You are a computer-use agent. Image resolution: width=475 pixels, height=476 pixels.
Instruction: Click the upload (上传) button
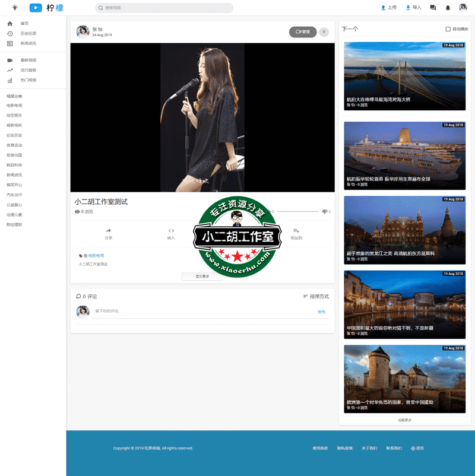coord(388,8)
